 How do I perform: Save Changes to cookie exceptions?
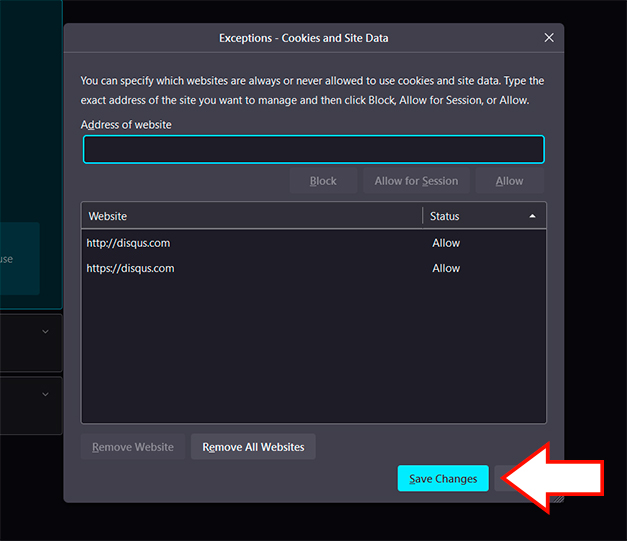(443, 479)
